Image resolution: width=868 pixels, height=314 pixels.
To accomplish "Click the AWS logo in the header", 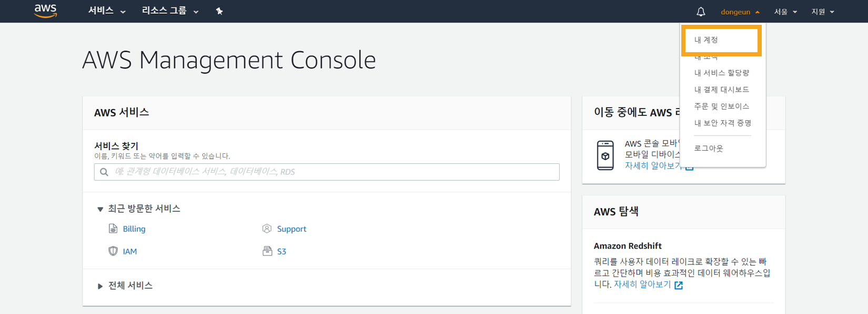I will 46,11.
